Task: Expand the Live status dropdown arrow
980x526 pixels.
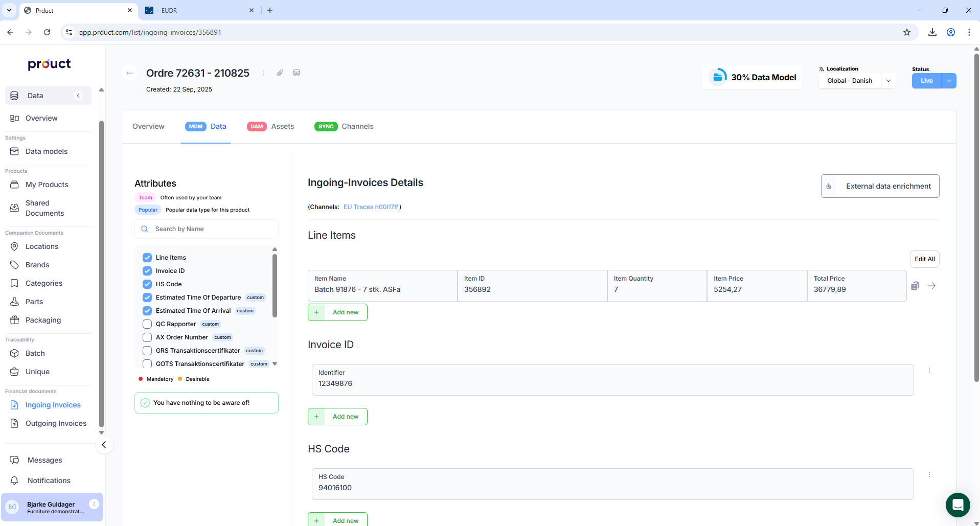Action: coord(949,81)
